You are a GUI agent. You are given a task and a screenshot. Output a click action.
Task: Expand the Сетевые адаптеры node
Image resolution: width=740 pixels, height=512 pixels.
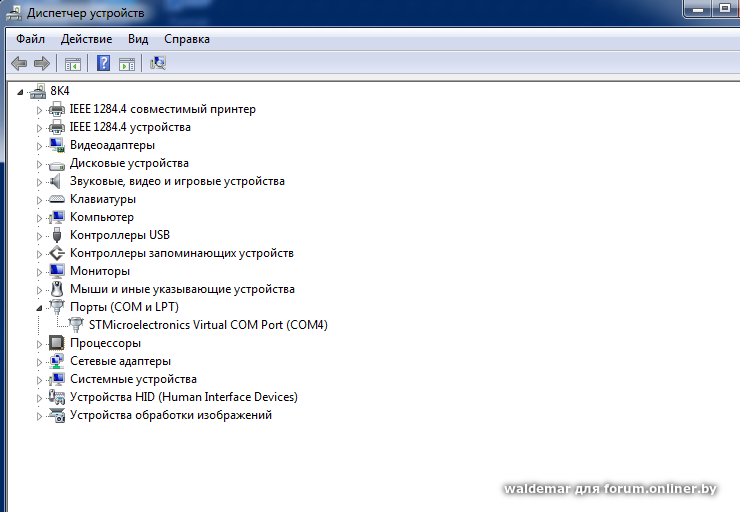point(39,362)
